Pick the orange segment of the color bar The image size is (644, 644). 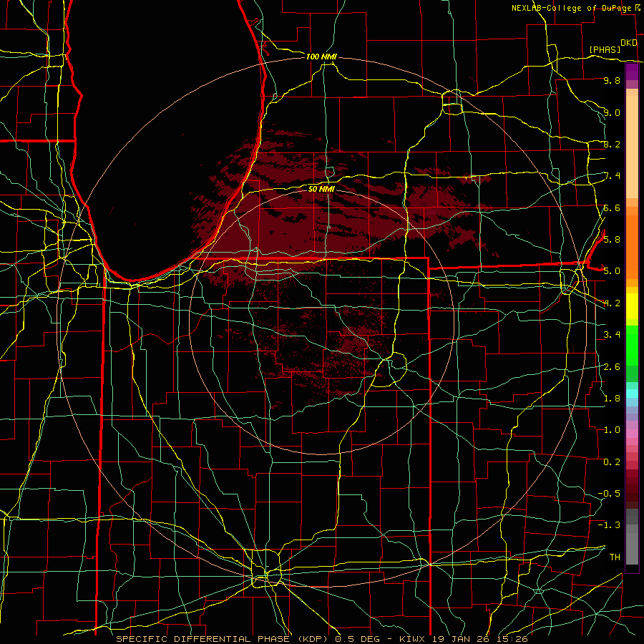pyautogui.click(x=632, y=247)
